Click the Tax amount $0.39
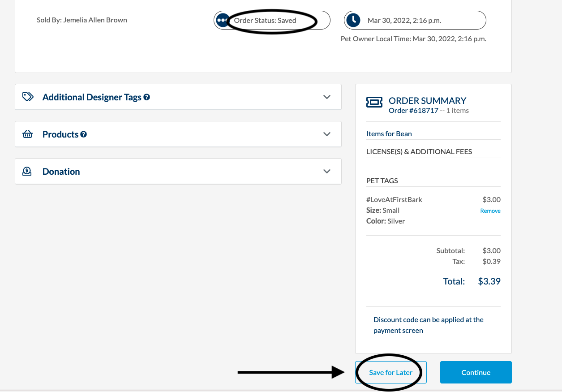The height and width of the screenshot is (392, 562). (492, 261)
